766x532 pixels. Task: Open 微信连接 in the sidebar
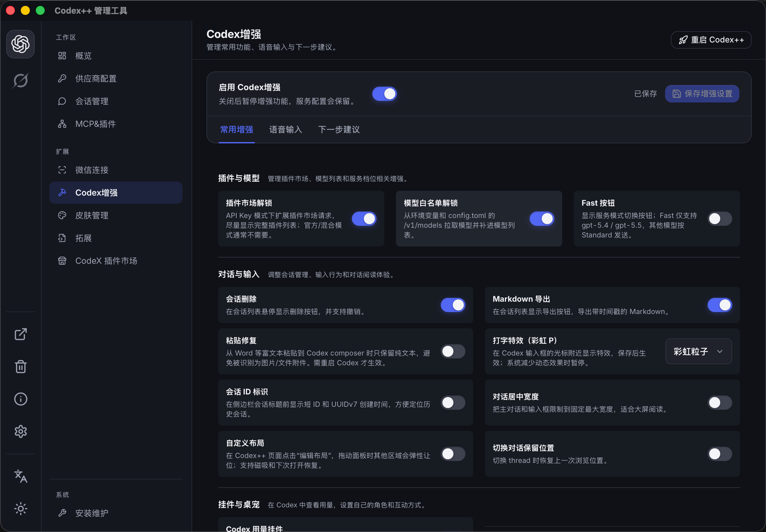(116, 170)
